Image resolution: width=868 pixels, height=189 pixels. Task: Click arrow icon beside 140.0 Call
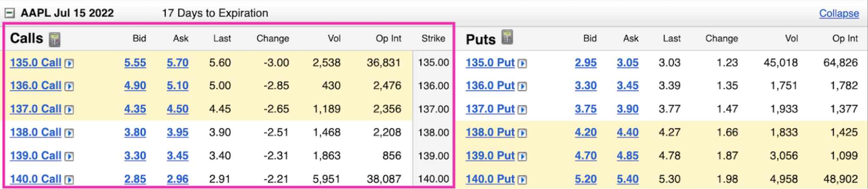tap(69, 179)
